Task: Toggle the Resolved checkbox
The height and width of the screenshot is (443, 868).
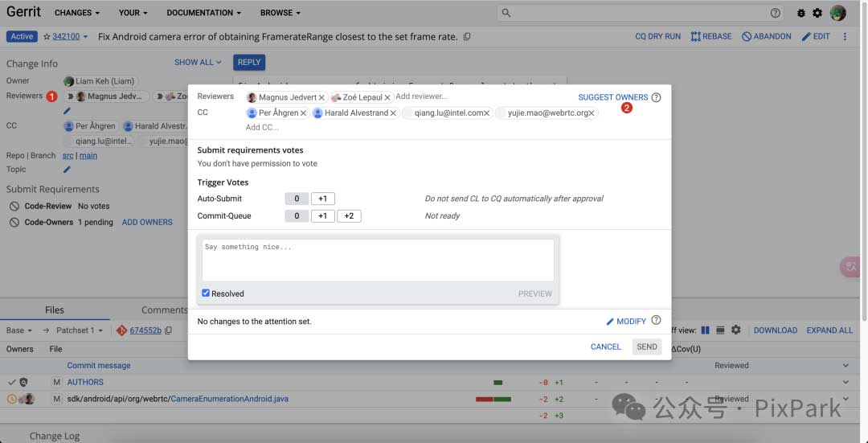Action: point(207,293)
